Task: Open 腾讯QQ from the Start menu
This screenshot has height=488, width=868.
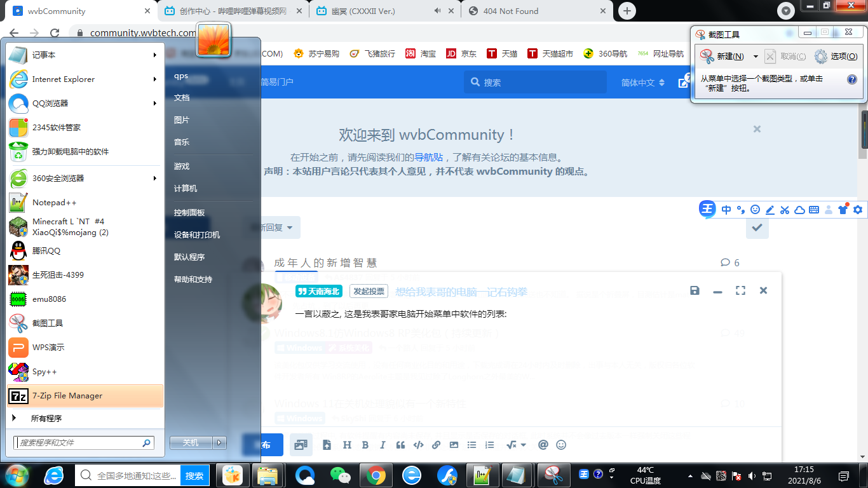Action: [85, 251]
